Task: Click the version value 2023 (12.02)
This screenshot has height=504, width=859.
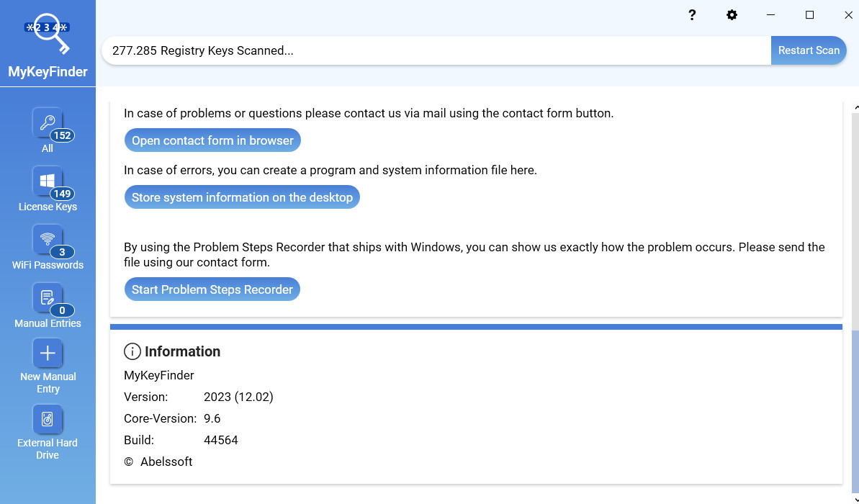Action: coord(238,397)
